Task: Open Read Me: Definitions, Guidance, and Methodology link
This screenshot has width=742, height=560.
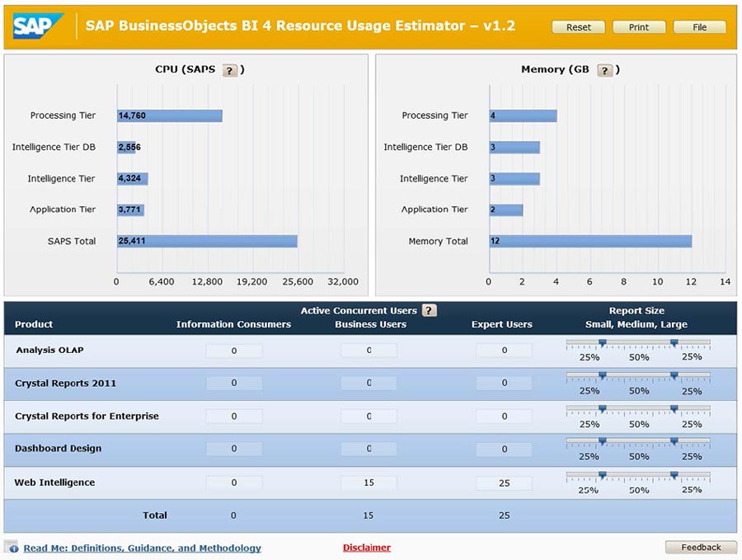Action: 143,548
